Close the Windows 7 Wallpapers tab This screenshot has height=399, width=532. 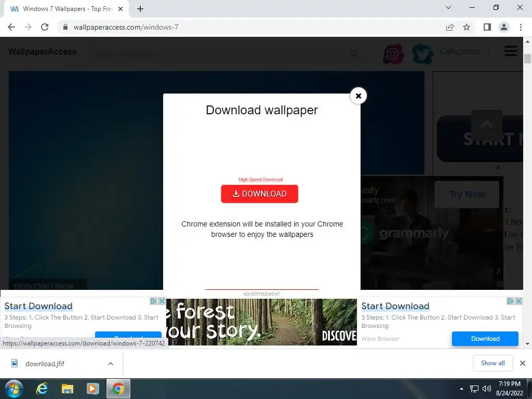coord(121,9)
